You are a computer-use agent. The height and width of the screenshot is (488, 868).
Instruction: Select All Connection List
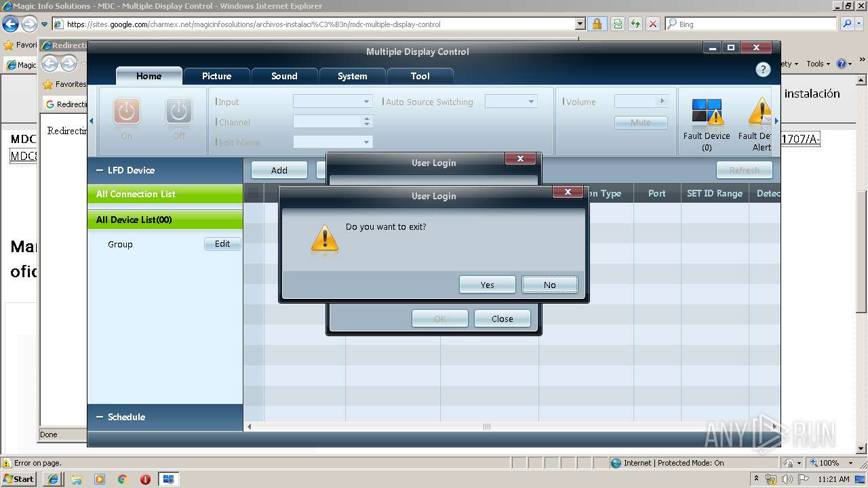[165, 194]
